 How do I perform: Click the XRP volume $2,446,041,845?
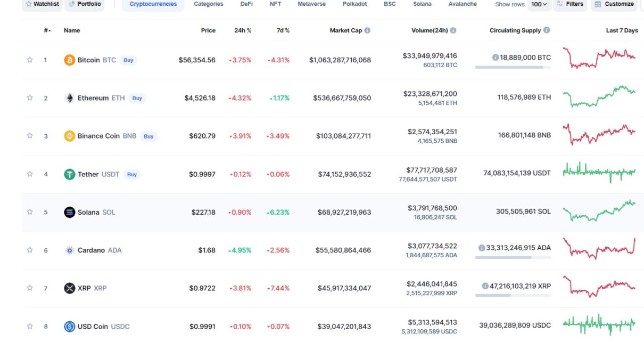(432, 284)
